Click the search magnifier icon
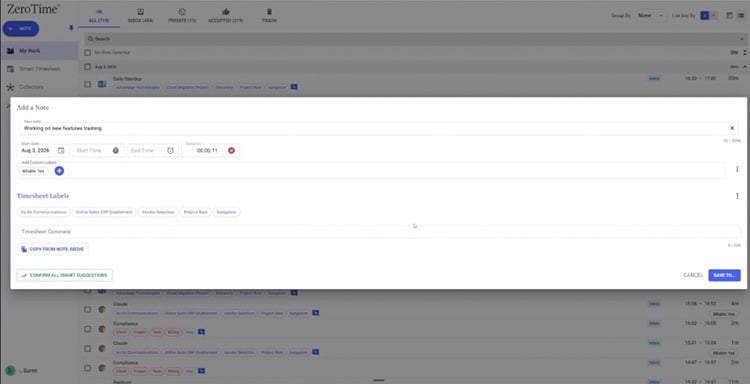This screenshot has width=750, height=384. (90, 39)
